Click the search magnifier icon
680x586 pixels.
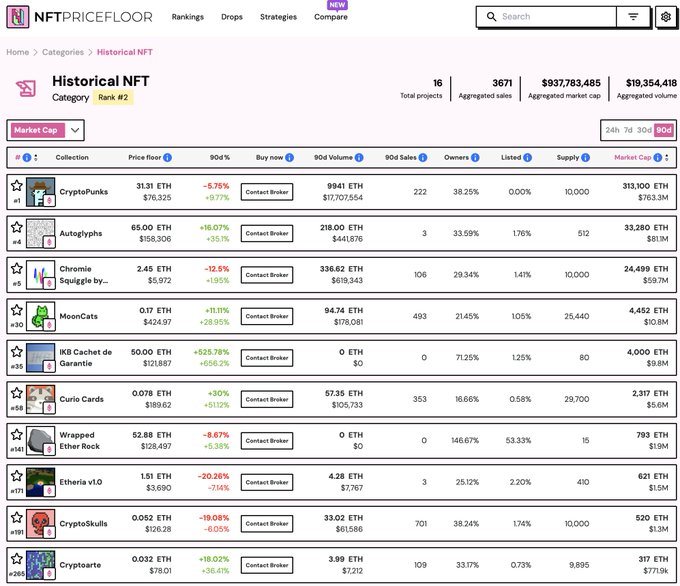coord(491,16)
